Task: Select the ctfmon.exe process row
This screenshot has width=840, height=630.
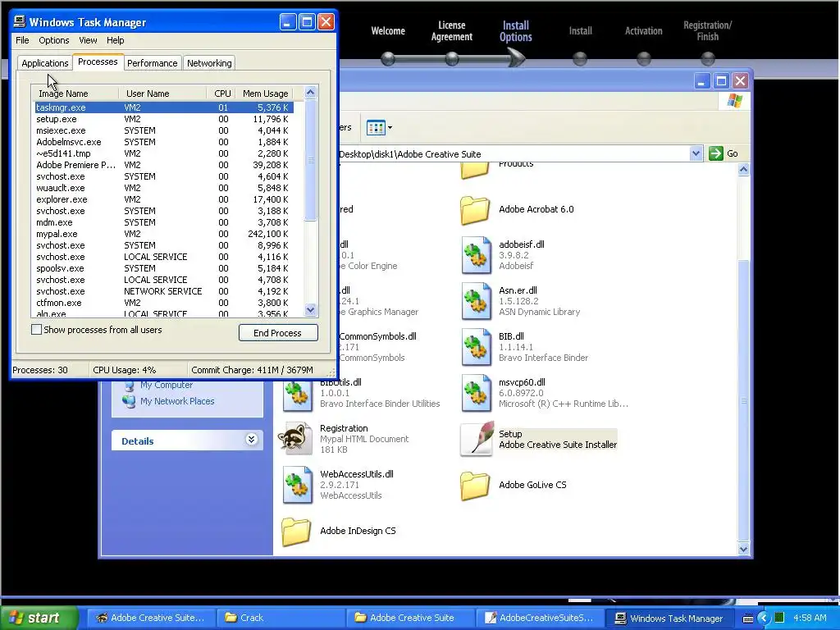Action: click(x=164, y=303)
